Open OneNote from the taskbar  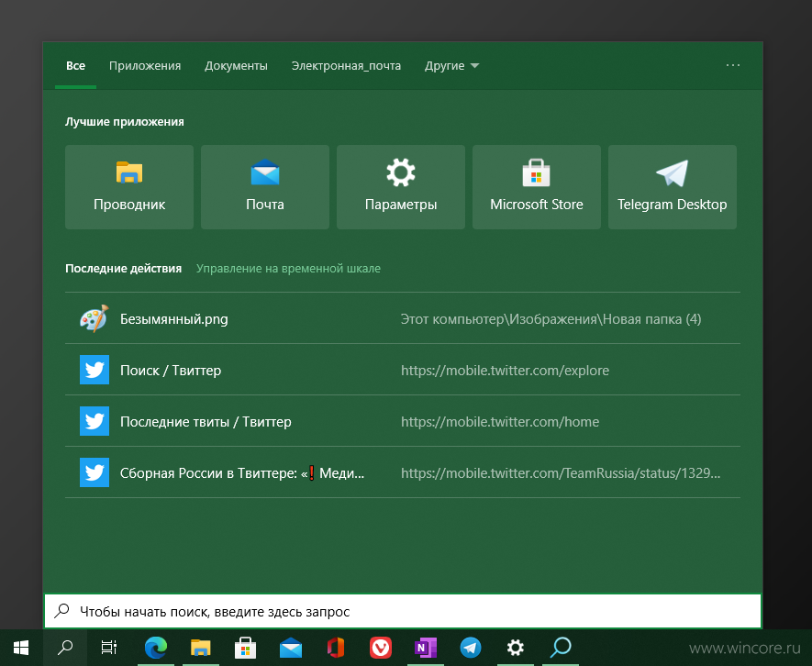pyautogui.click(x=426, y=648)
